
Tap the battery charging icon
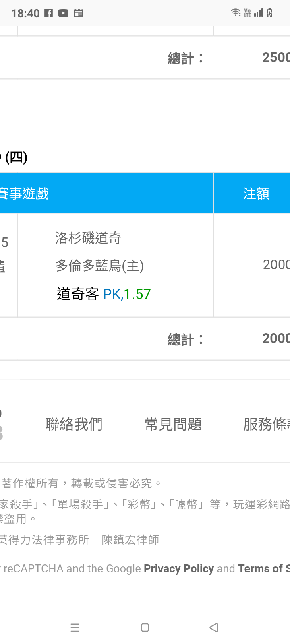coord(269,13)
